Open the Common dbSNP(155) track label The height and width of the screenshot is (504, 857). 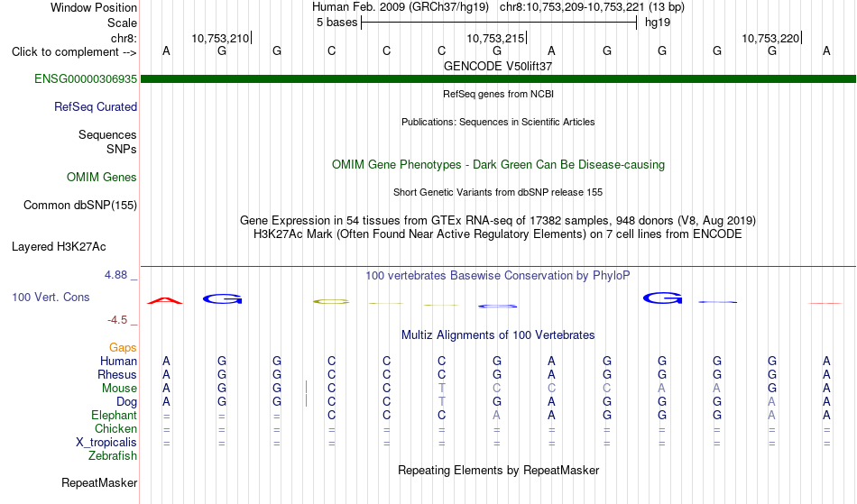[x=80, y=206]
